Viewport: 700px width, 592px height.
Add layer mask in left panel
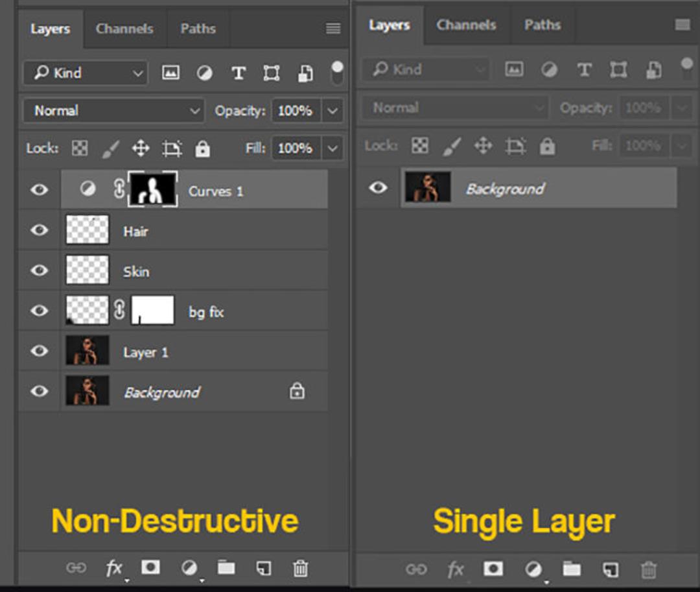pos(150,567)
